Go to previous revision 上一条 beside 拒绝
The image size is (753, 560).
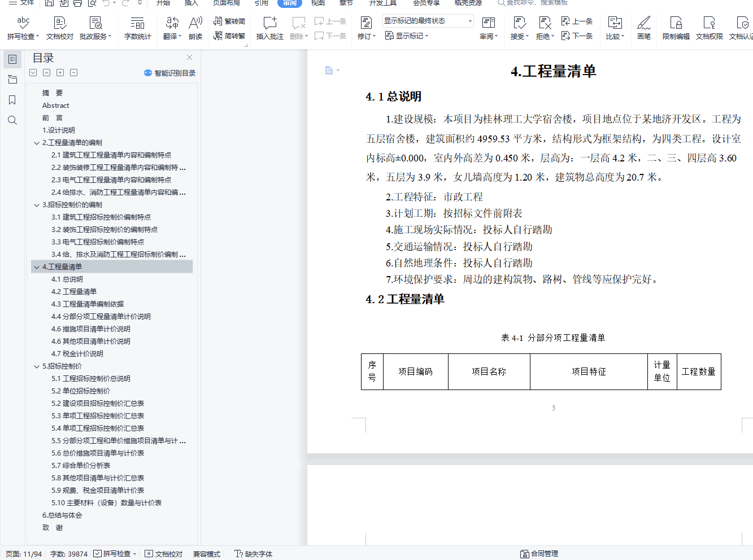(577, 21)
